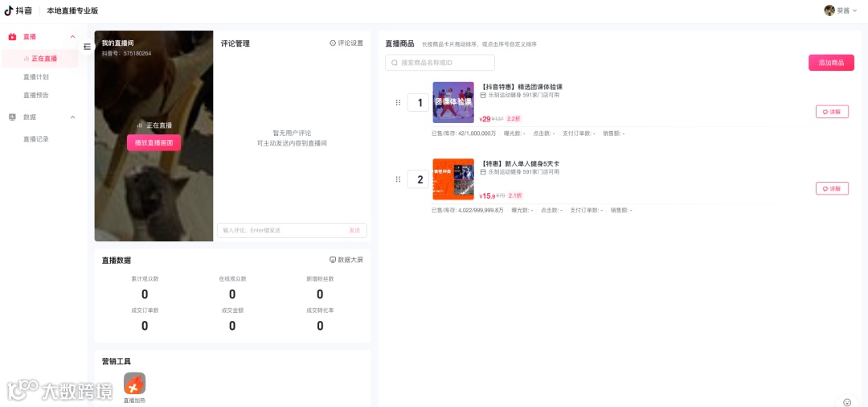Open 直播计划 in the sidebar
Viewport: 868px width, 407px height.
(x=36, y=77)
